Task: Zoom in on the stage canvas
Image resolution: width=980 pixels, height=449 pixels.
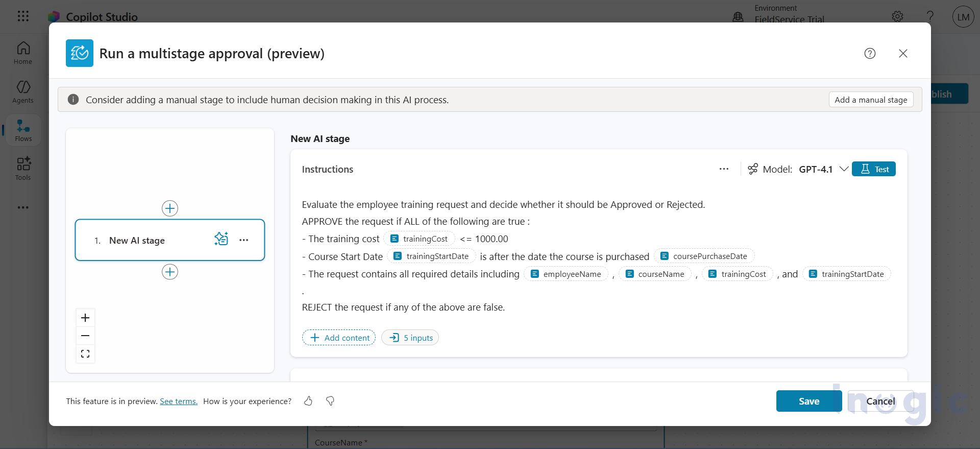Action: click(85, 318)
